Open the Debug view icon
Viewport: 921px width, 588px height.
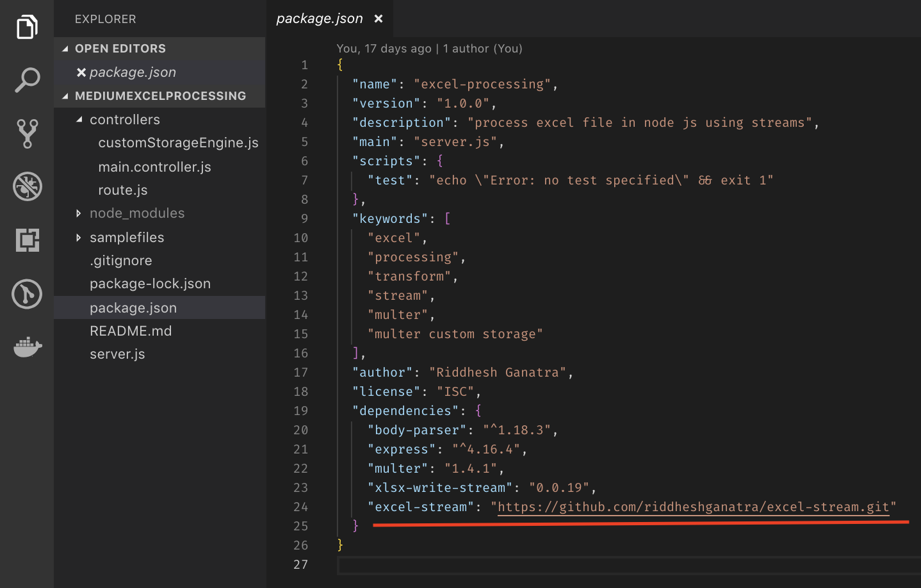[27, 186]
